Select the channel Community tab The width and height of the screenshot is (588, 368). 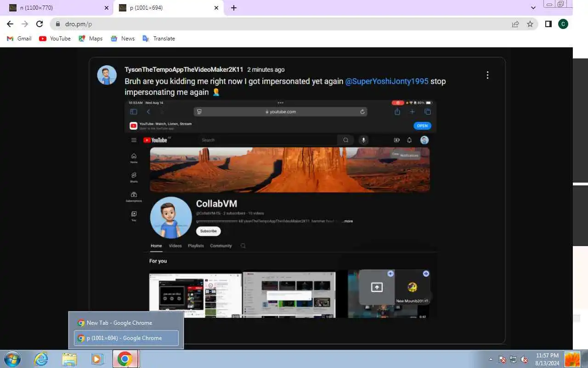[x=221, y=246]
